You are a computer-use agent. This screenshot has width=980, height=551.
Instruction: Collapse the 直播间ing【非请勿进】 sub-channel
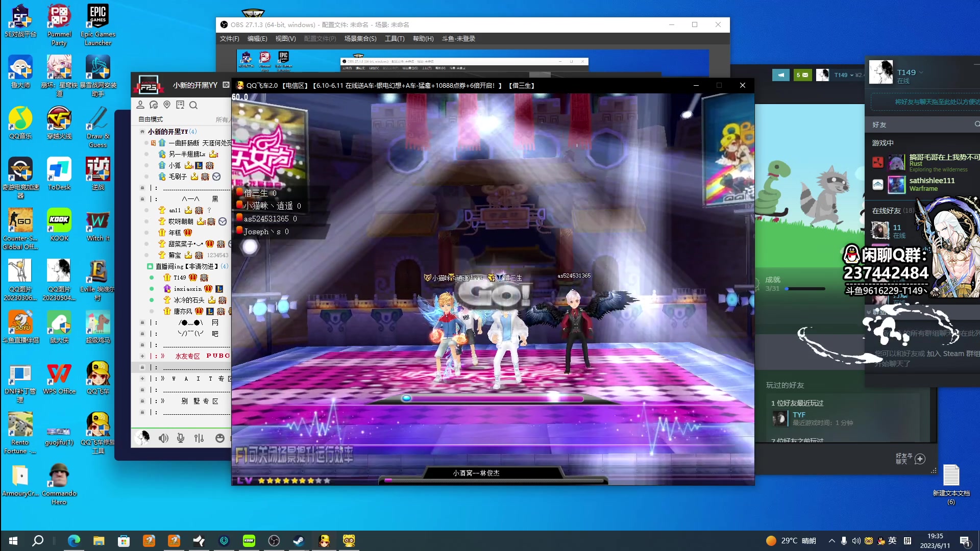click(x=150, y=266)
